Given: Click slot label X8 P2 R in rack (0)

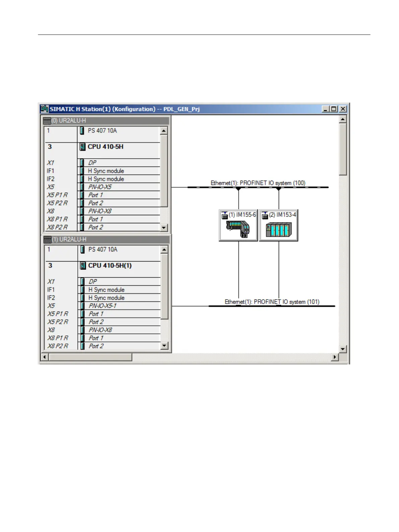Looking at the screenshot, I should [x=57, y=227].
